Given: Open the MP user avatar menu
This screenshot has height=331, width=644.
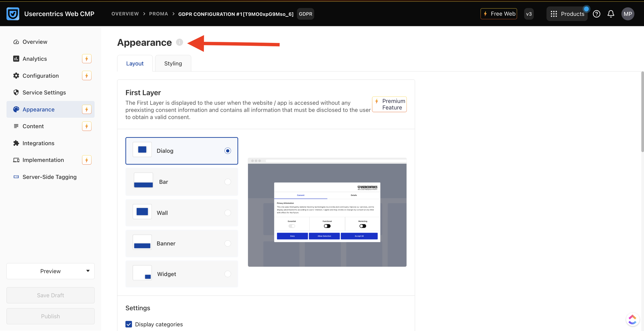Looking at the screenshot, I should (x=628, y=14).
